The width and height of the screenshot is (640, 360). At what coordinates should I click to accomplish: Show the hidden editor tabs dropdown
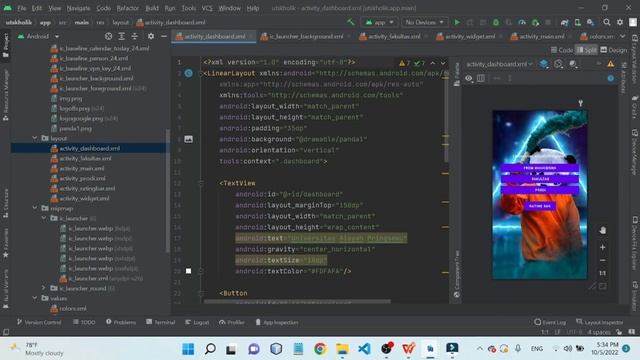tap(622, 36)
